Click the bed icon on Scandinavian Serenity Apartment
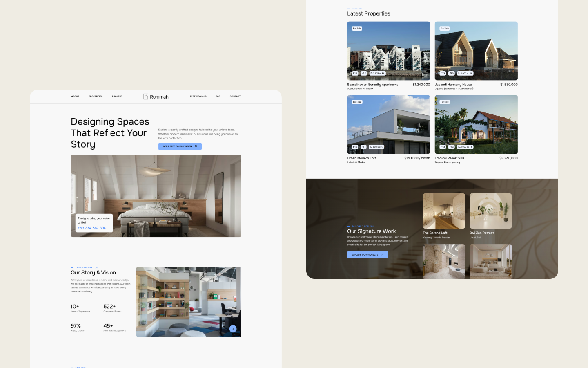Screen dimensions: 588x368 point(354,73)
